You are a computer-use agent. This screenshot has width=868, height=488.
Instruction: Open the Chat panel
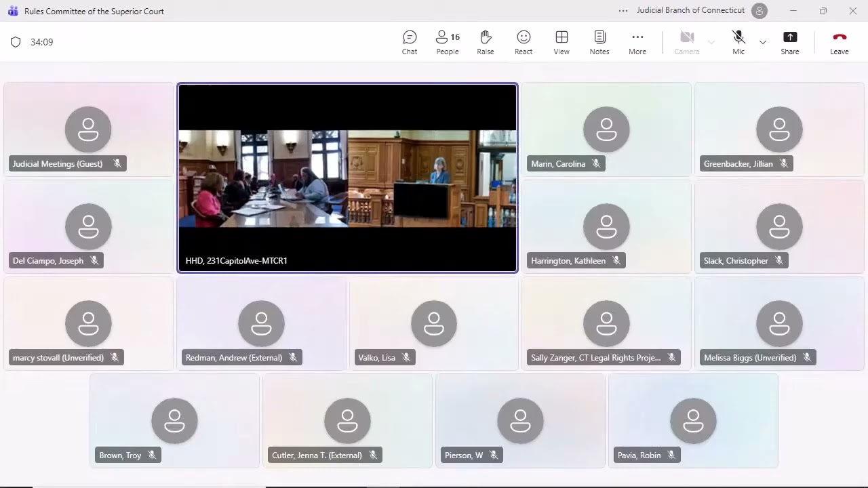click(410, 42)
